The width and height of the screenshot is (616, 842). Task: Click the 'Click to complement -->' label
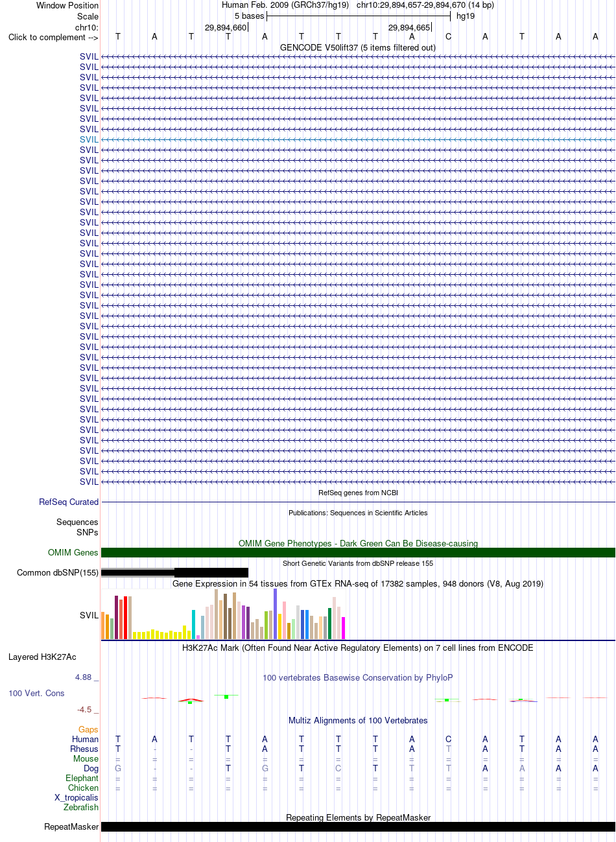53,37
